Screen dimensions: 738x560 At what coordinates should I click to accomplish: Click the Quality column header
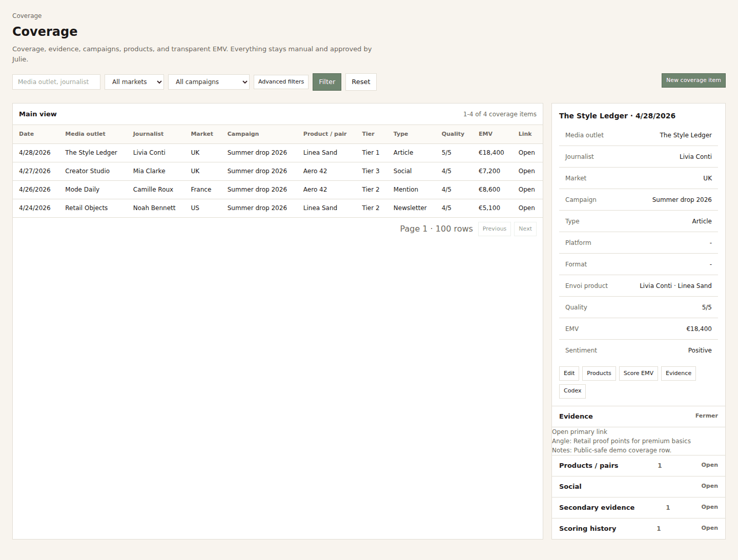coord(453,134)
